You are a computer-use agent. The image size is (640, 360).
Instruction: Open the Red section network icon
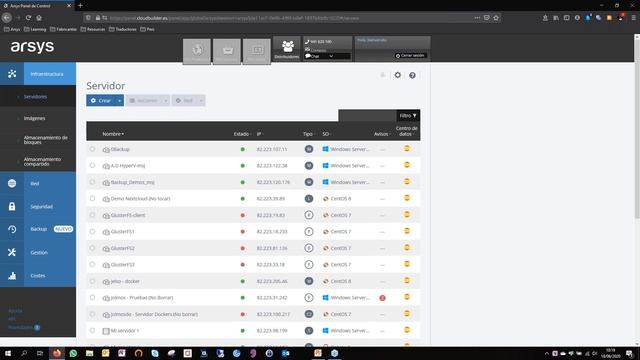tap(12, 183)
